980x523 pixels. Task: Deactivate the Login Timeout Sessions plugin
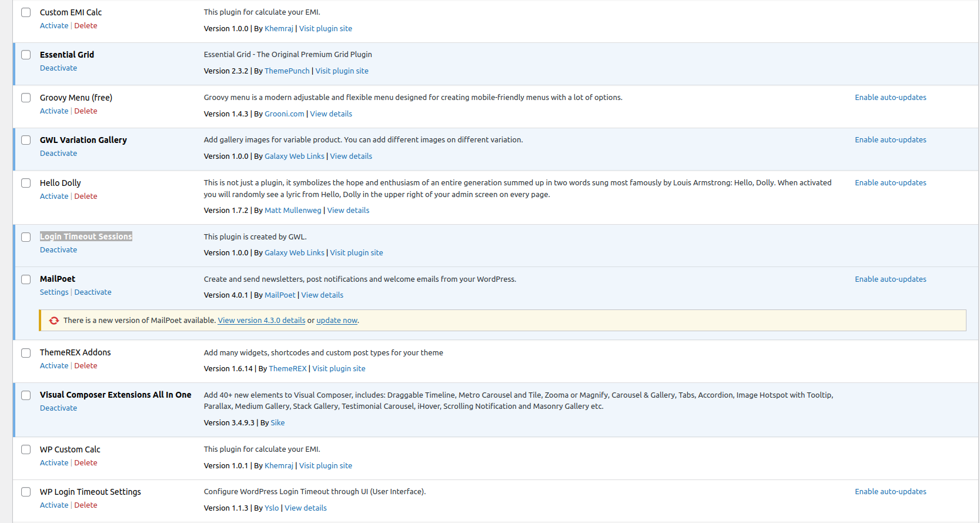pyautogui.click(x=58, y=250)
